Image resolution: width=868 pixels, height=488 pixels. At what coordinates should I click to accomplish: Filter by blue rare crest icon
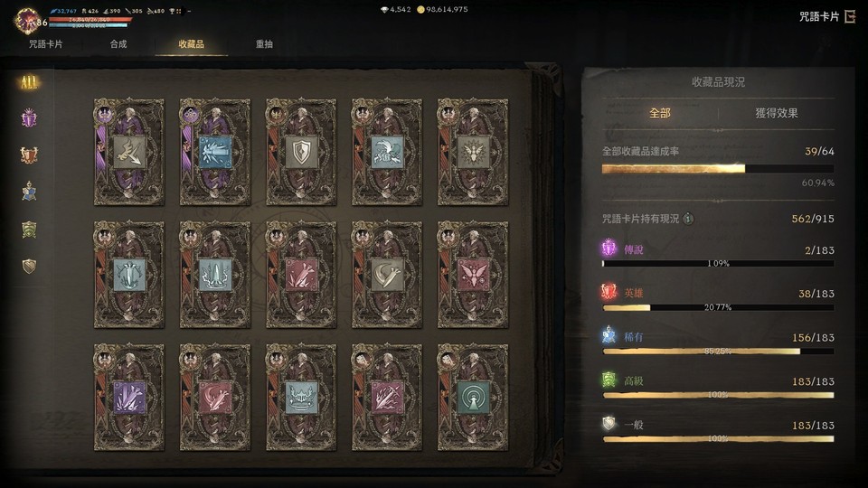(x=29, y=192)
